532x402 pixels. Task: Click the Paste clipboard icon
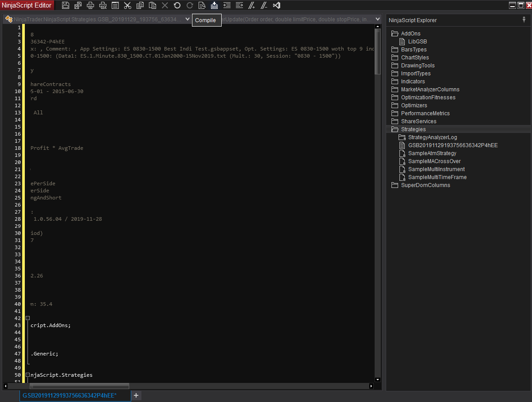pyautogui.click(x=153, y=5)
